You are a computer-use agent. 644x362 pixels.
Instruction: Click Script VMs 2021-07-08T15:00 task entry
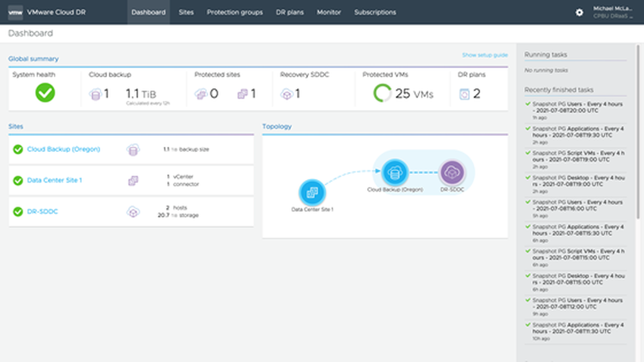coord(575,257)
